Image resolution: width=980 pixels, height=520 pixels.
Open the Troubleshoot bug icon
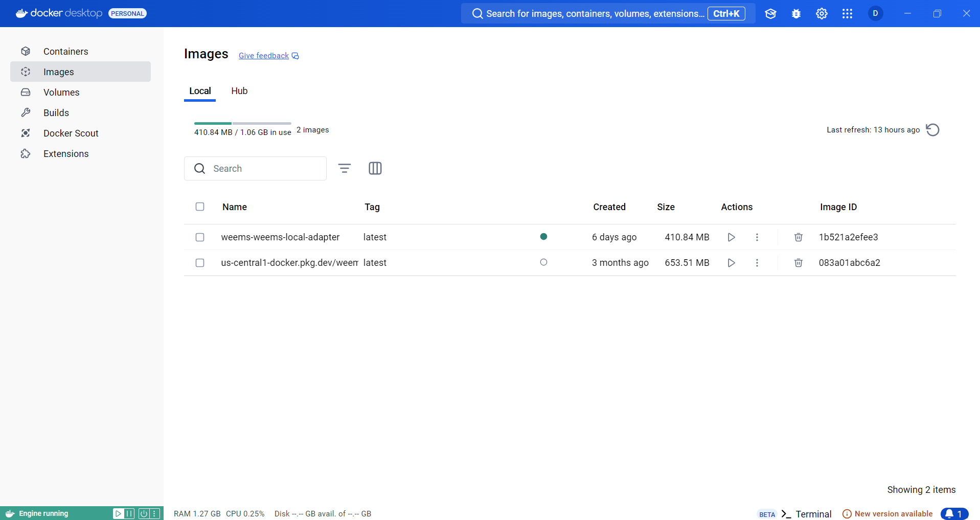(796, 14)
